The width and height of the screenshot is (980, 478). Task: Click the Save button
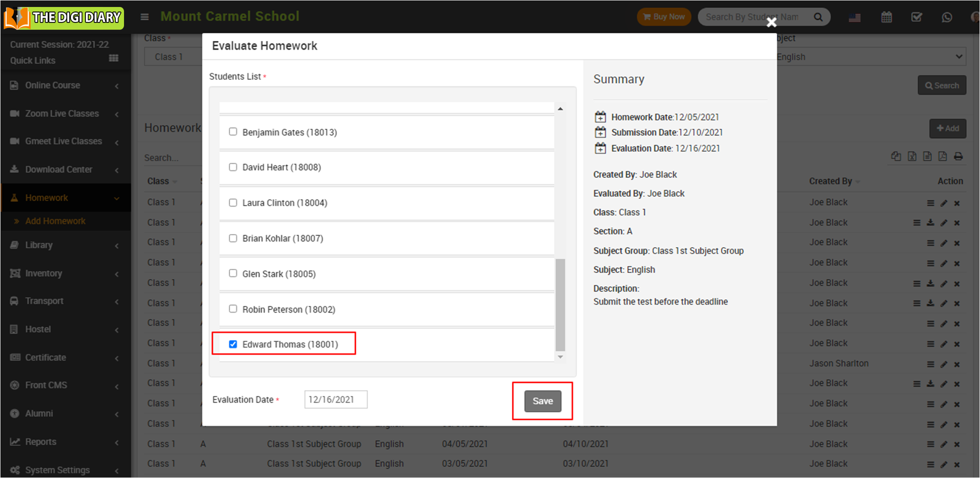[542, 401]
